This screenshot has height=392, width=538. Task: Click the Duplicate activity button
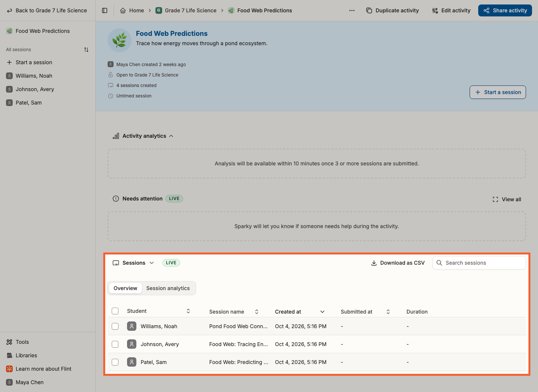pos(393,10)
